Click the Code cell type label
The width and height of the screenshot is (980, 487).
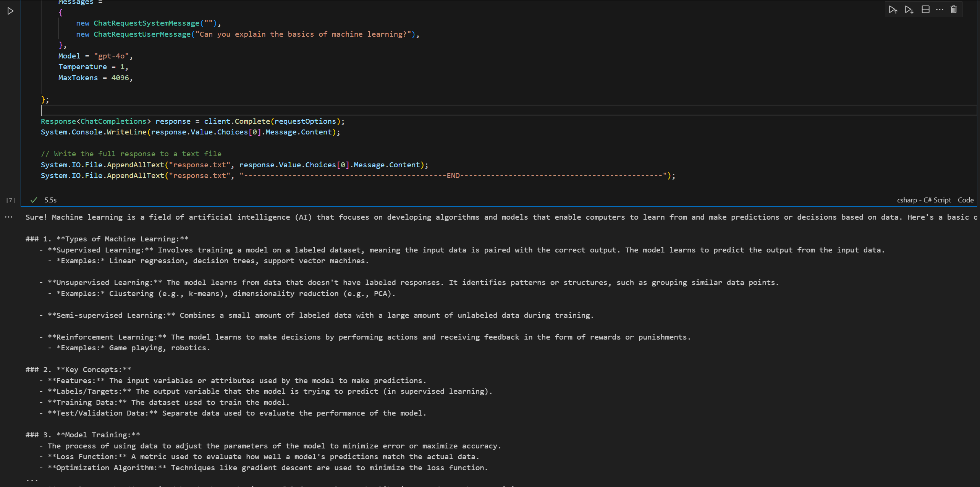tap(965, 200)
